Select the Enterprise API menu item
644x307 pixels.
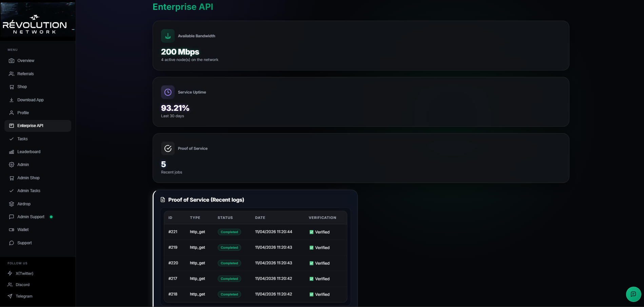pyautogui.click(x=38, y=126)
